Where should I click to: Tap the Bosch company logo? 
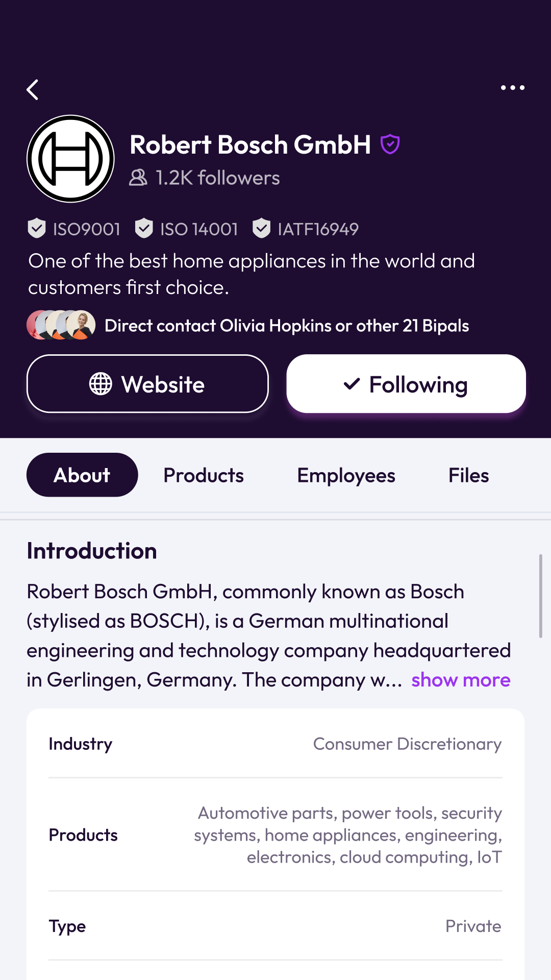70,159
